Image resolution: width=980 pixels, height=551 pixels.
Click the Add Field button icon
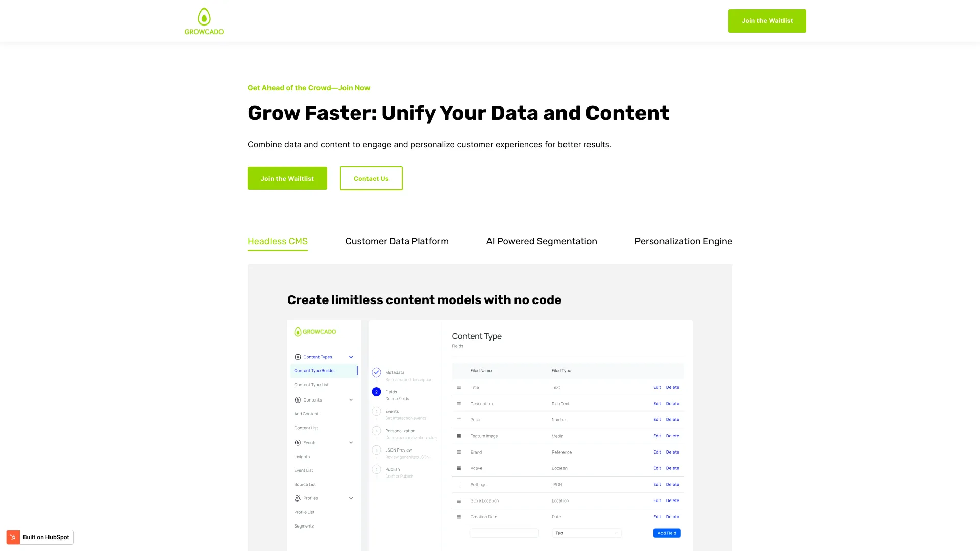tap(667, 533)
